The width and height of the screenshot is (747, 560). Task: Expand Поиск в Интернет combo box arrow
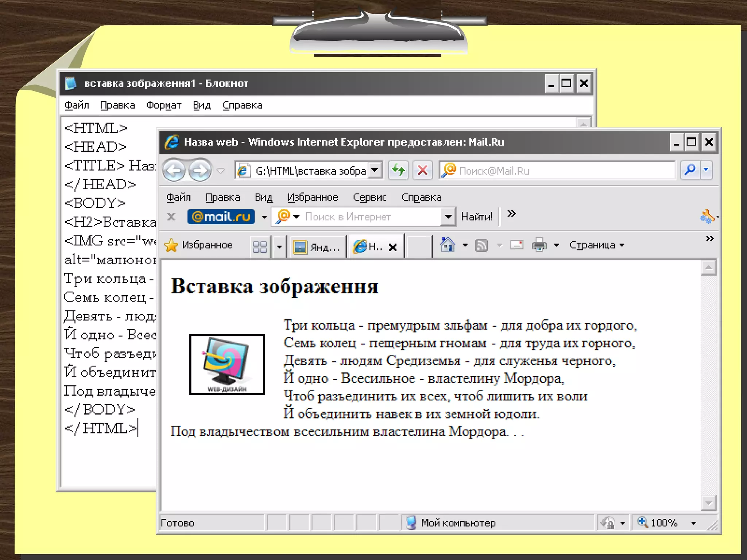[448, 217]
